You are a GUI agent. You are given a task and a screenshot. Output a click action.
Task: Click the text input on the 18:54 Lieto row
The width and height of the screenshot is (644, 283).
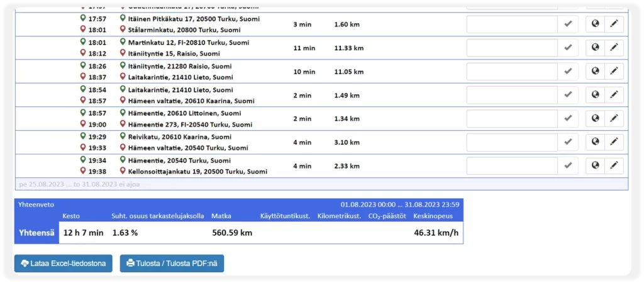pos(512,95)
